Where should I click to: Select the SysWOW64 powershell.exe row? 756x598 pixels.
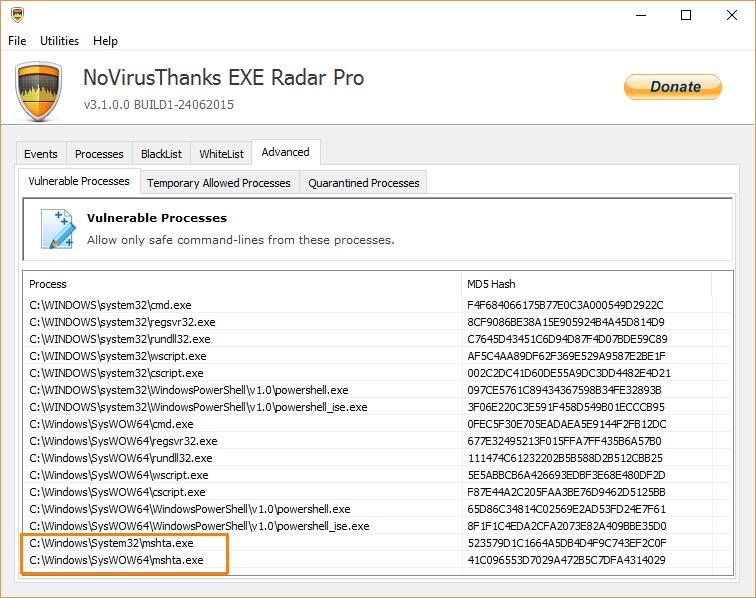(x=378, y=509)
